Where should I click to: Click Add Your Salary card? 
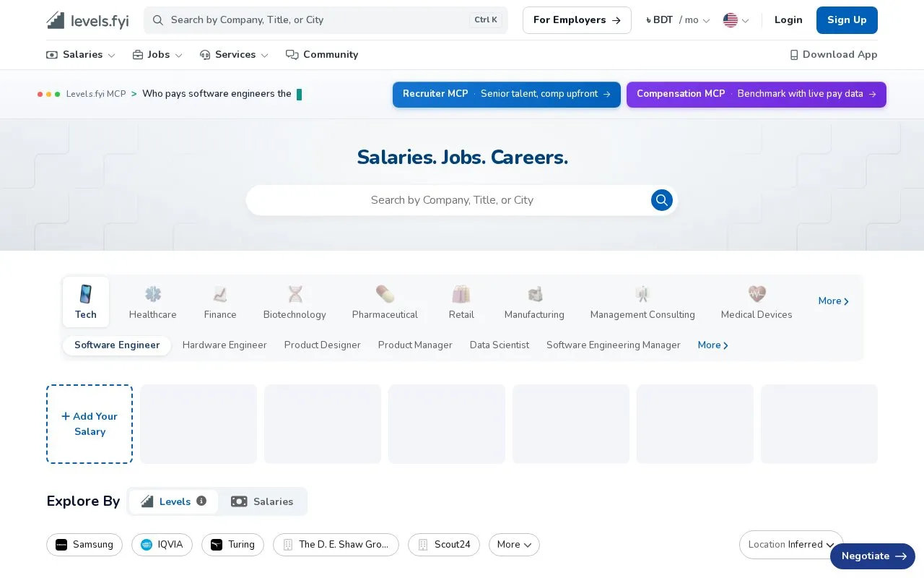tap(90, 424)
